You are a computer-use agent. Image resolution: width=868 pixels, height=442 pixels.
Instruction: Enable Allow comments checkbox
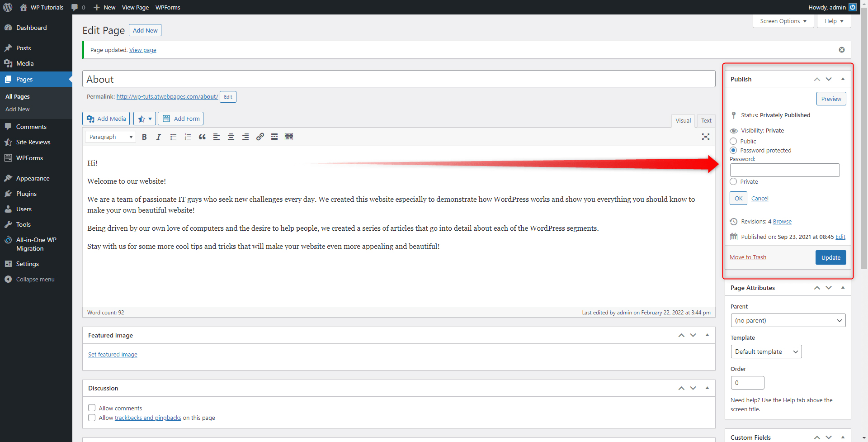coord(92,408)
